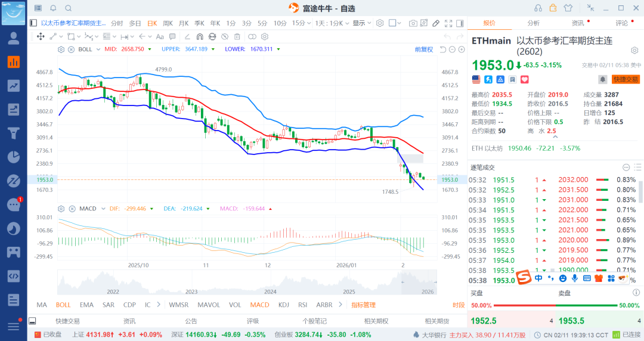Open the screenshot camera tool
Image resolution: width=644 pixels, height=341 pixels.
413,23
